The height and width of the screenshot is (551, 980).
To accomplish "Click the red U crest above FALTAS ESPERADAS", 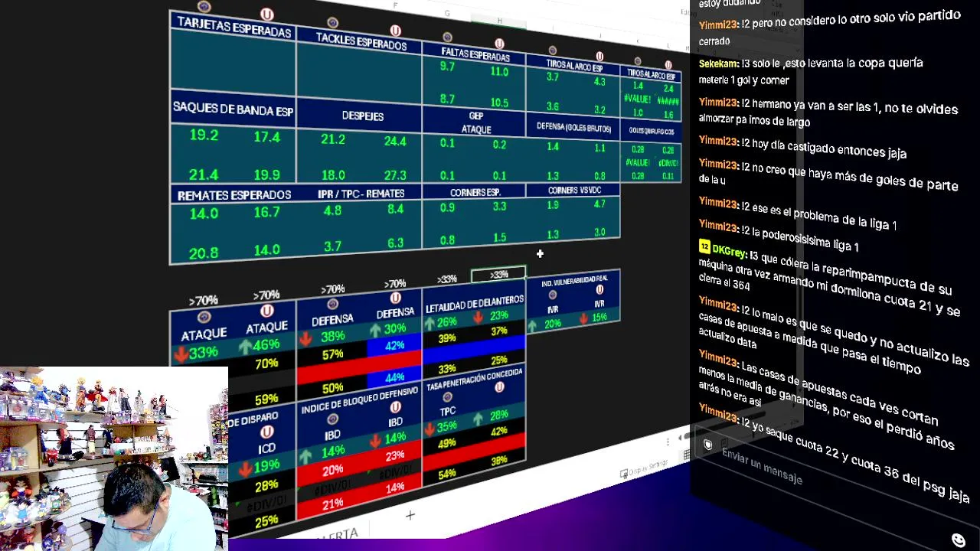I will point(499,44).
